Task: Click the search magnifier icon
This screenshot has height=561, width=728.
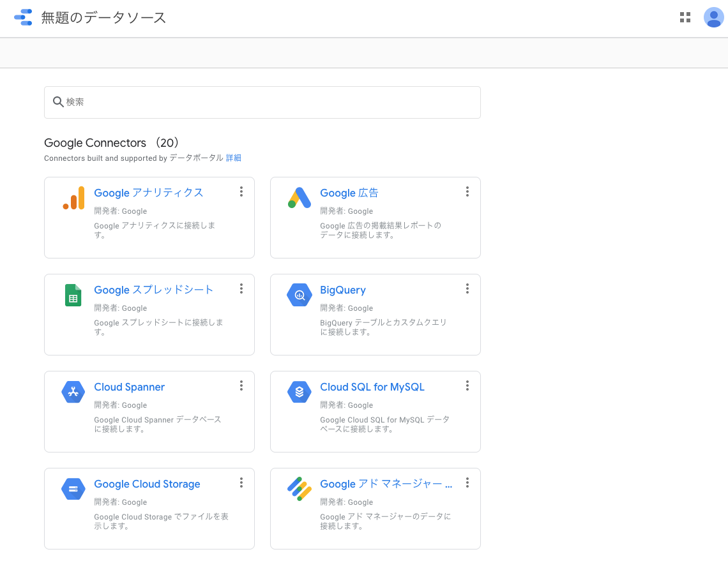Action: point(58,101)
